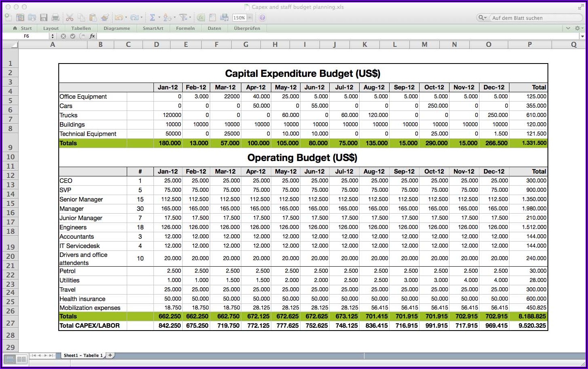Open the Help question mark icon
Viewport: 588px width, 369px height.
click(x=262, y=17)
